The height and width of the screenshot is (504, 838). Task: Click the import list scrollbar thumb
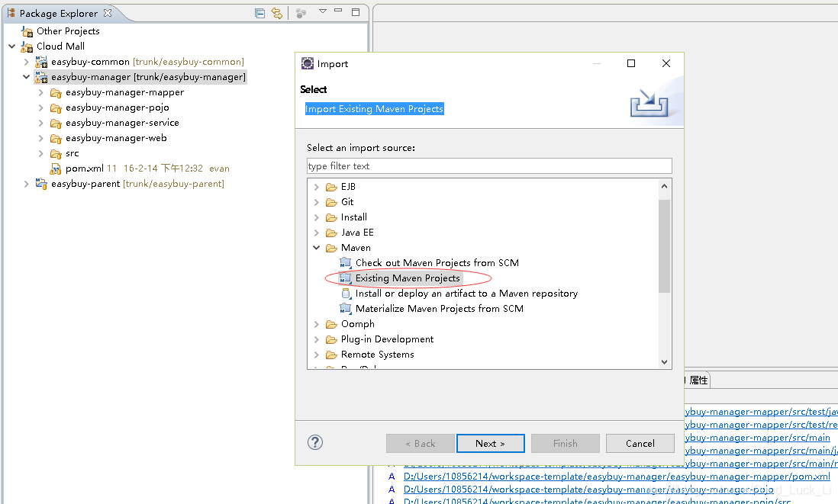pyautogui.click(x=664, y=246)
